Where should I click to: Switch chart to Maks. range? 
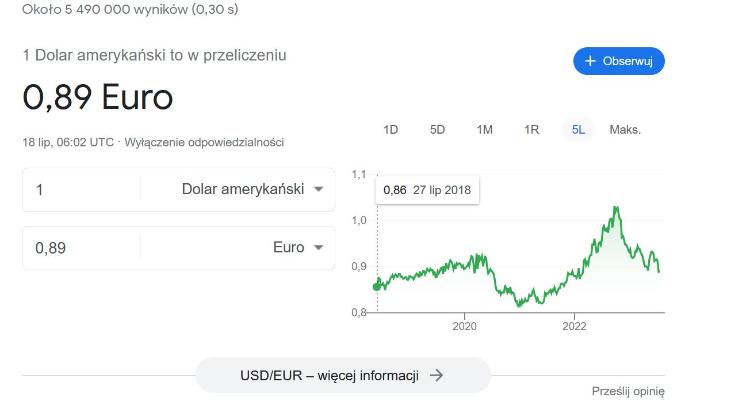tap(625, 129)
